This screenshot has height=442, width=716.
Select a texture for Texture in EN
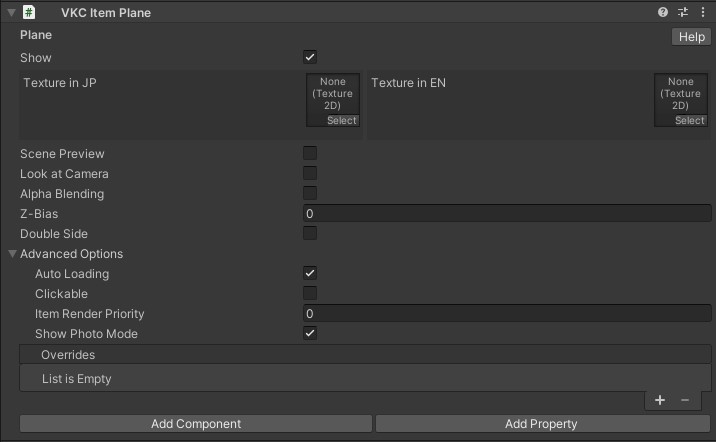point(689,121)
